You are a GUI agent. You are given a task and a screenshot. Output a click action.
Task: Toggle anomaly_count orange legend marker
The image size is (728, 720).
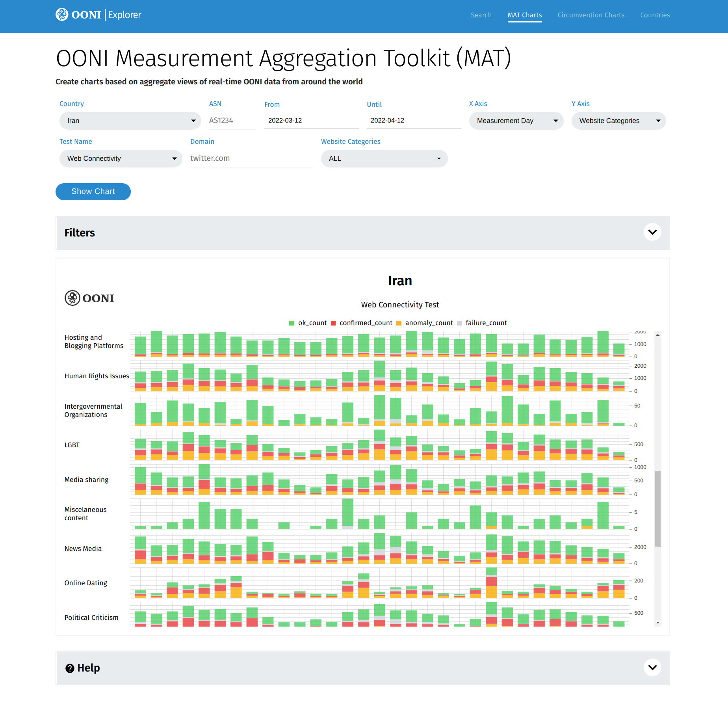[399, 323]
